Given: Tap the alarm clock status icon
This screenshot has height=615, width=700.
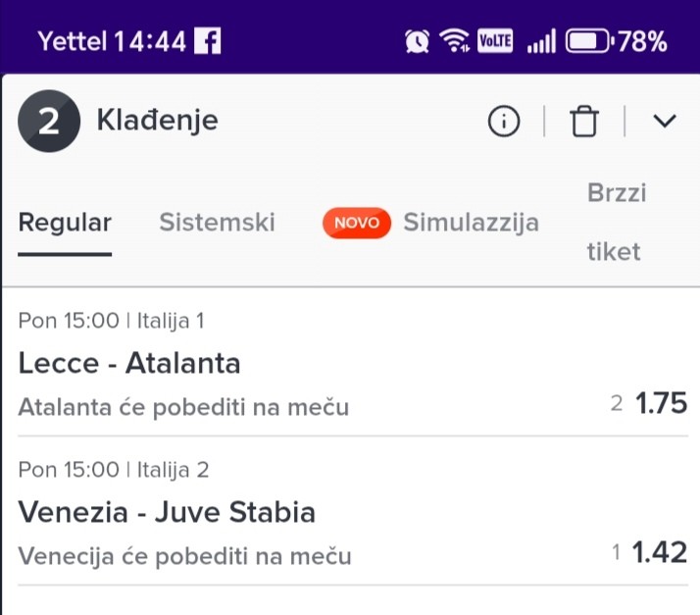Looking at the screenshot, I should (x=417, y=41).
